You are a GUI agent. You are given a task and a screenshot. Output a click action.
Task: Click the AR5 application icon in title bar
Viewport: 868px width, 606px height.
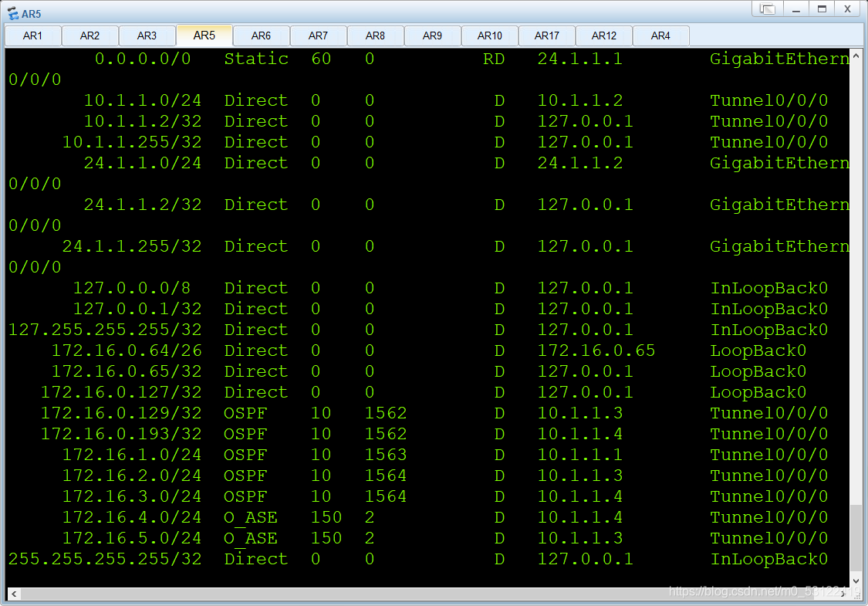pos(12,13)
